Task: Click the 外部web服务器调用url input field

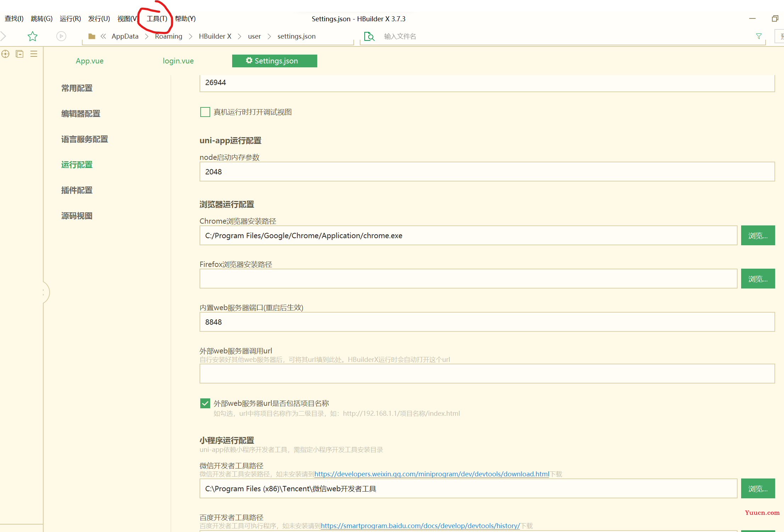Action: pos(487,374)
